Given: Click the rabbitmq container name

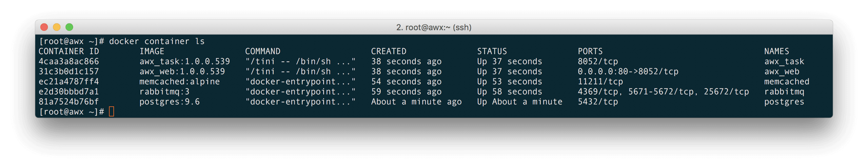Looking at the screenshot, I should pos(784,92).
